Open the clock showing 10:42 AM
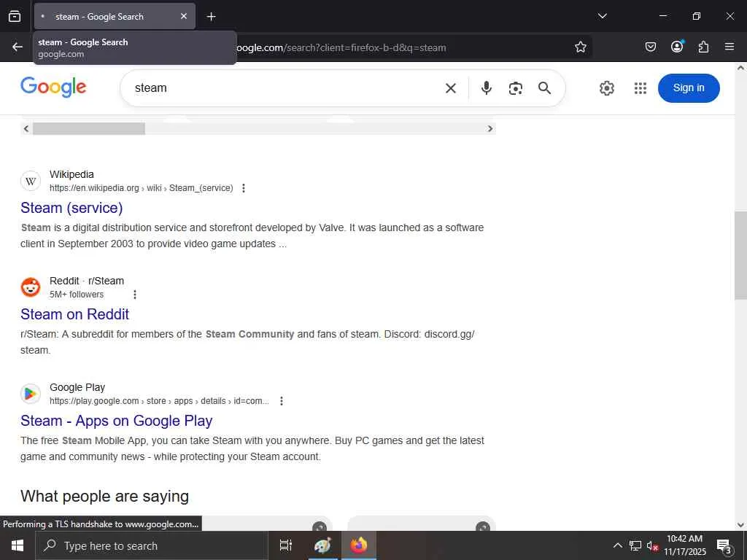Viewport: 747px width, 560px height. point(684,545)
